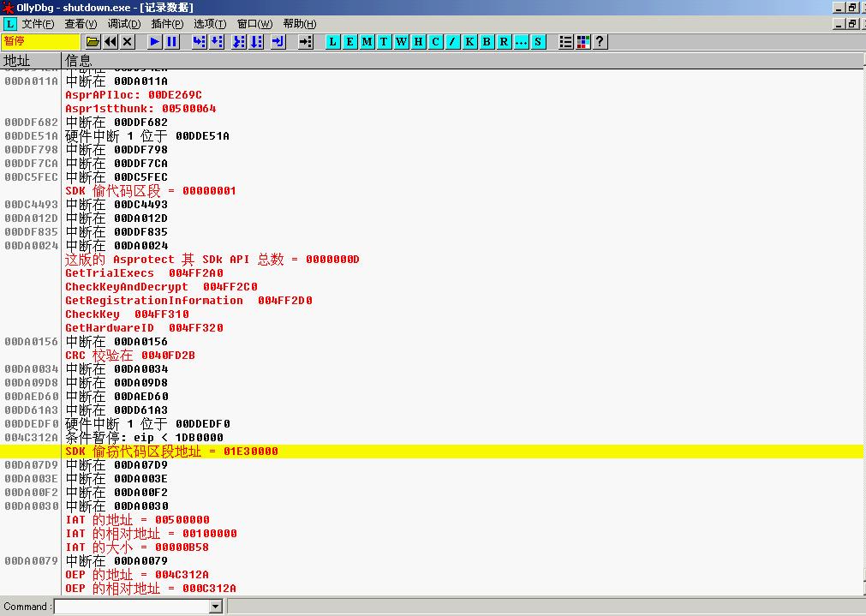Click the Step over toolbar icon
The image size is (866, 616).
tap(217, 42)
